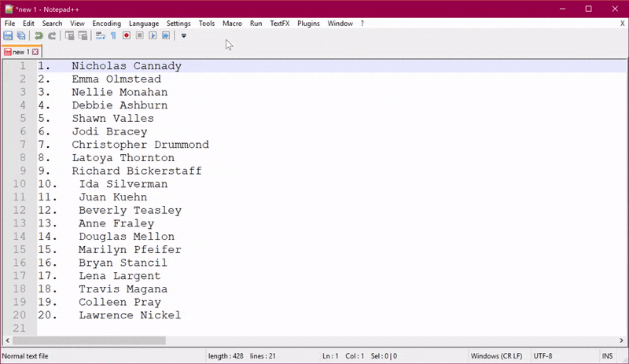Toggle Show All Characters pilcrow icon
This screenshot has height=364, width=629.
pyautogui.click(x=113, y=36)
